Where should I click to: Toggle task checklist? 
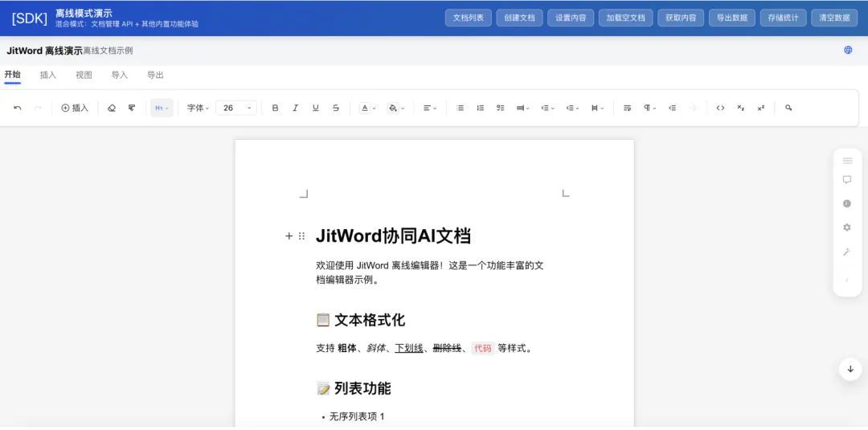501,108
